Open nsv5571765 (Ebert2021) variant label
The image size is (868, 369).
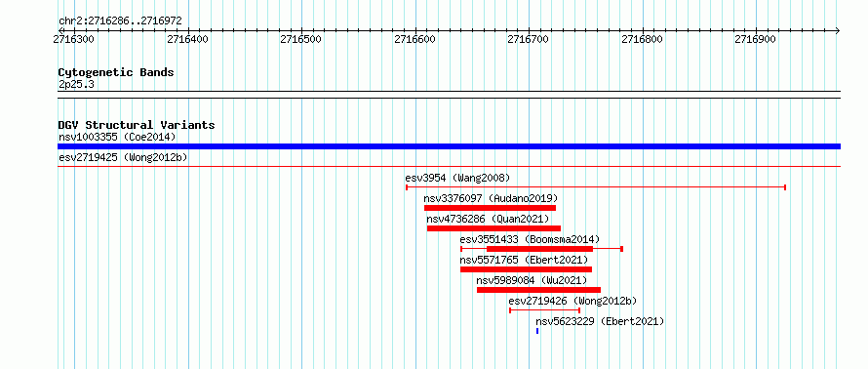[524, 260]
